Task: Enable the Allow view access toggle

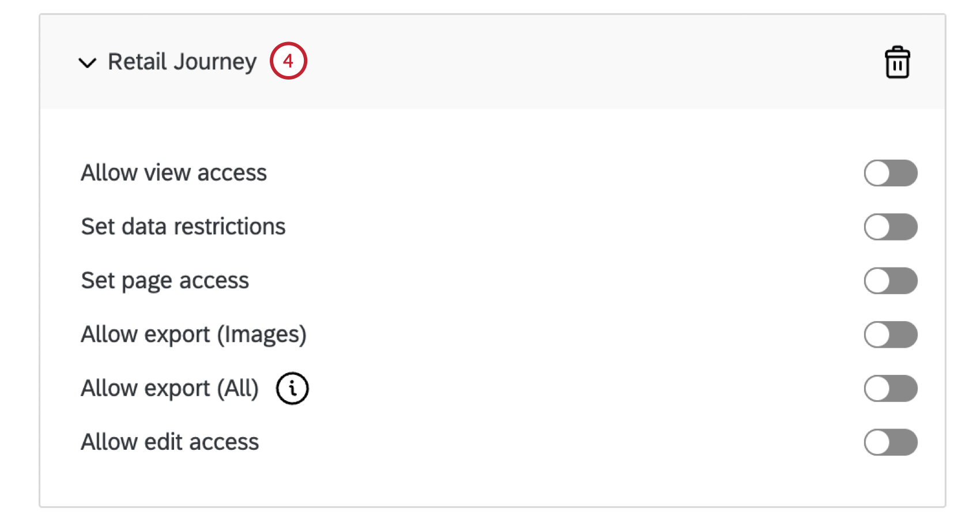Action: coord(891,172)
